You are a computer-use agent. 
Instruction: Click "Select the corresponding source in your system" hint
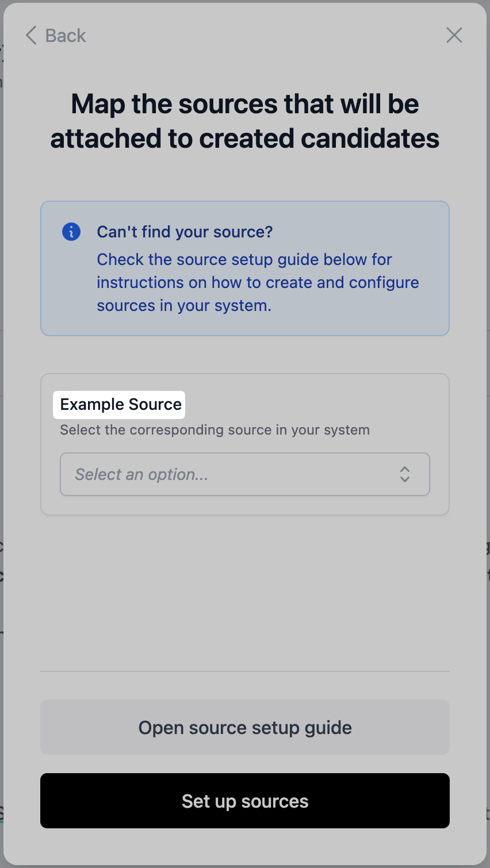215,430
